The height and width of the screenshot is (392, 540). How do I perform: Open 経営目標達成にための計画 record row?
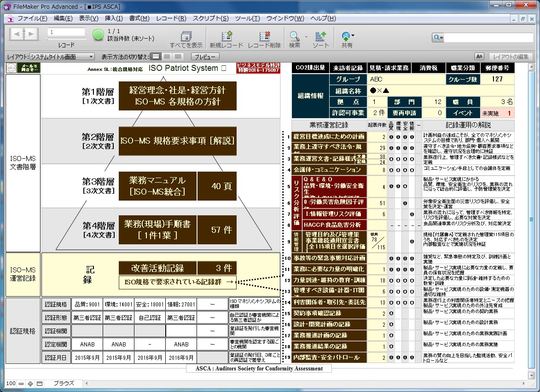pyautogui.click(x=329, y=137)
